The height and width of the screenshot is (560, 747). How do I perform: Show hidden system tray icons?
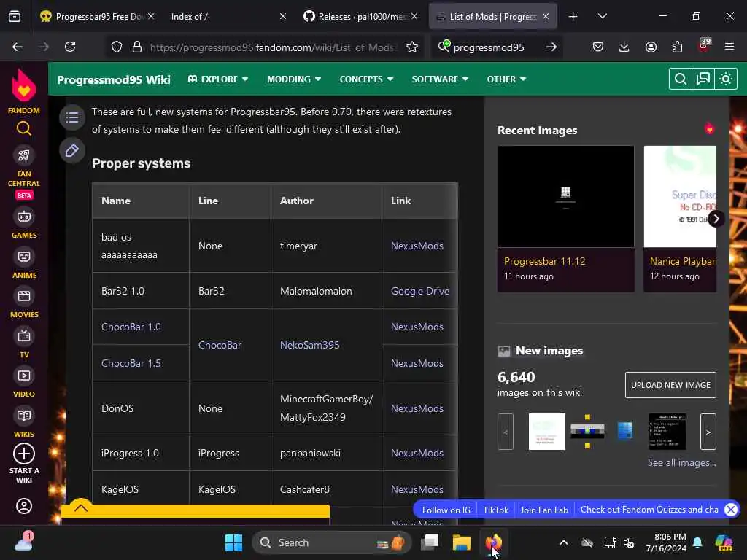tap(564, 542)
